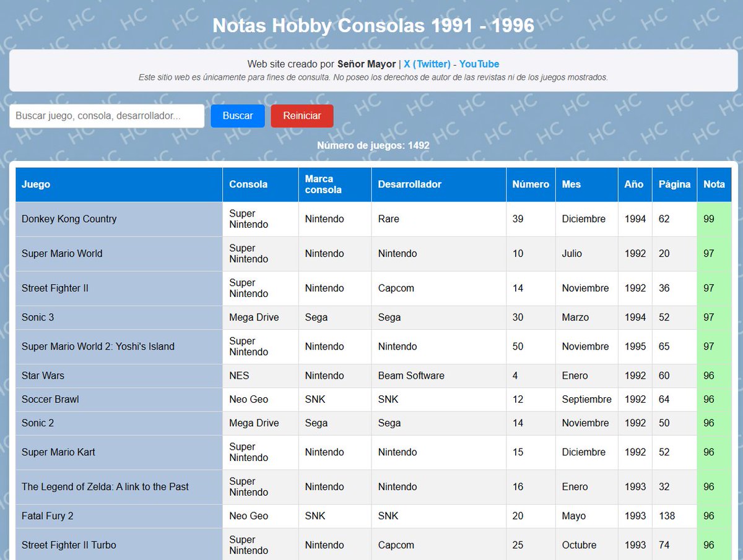Sort by the Número column header

tap(531, 184)
